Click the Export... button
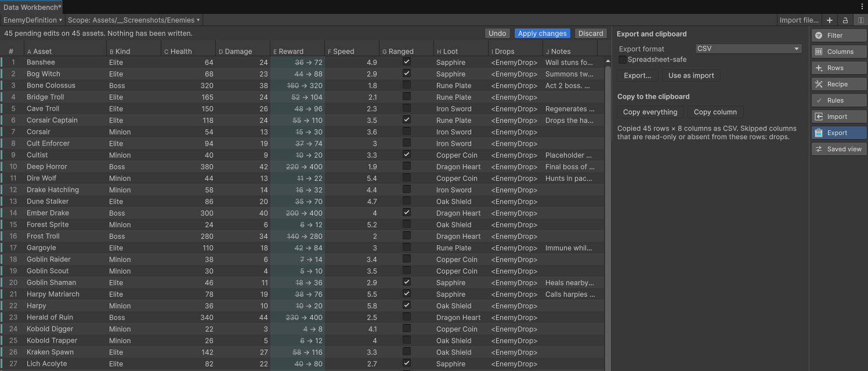The height and width of the screenshot is (371, 868). 638,75
